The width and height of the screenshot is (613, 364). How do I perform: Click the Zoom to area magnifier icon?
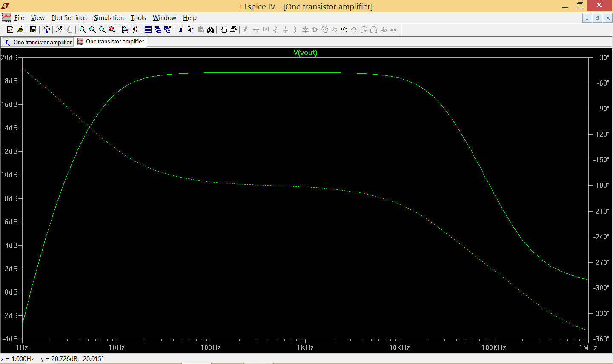[92, 29]
